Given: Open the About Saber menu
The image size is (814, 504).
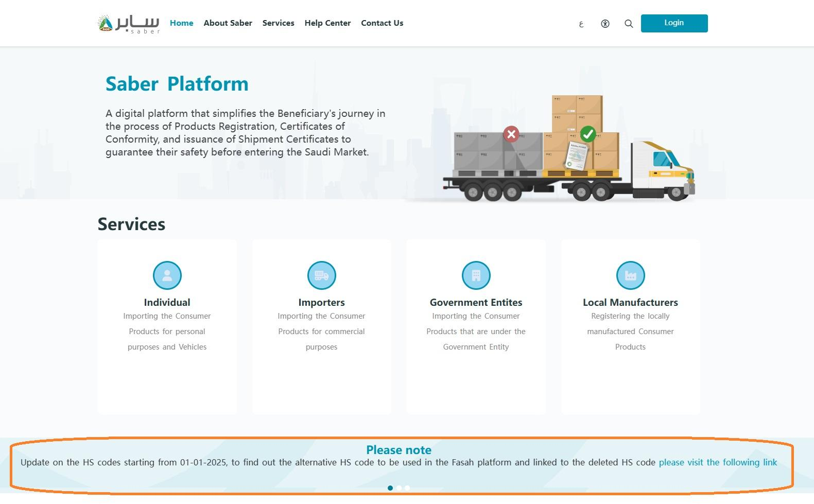Looking at the screenshot, I should pos(228,23).
